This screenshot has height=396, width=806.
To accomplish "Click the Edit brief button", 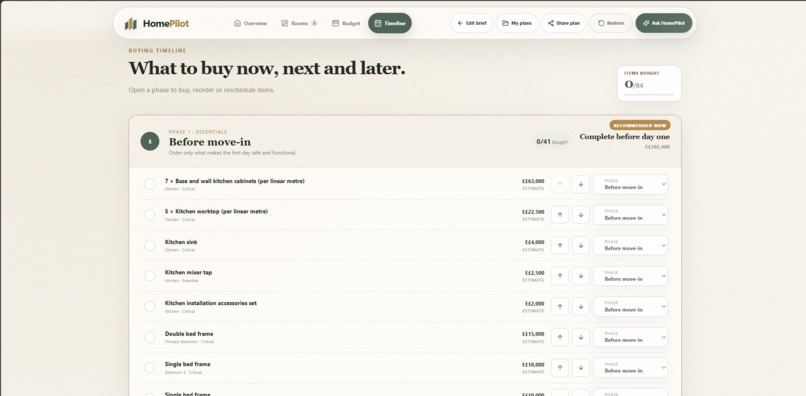I will coord(471,23).
